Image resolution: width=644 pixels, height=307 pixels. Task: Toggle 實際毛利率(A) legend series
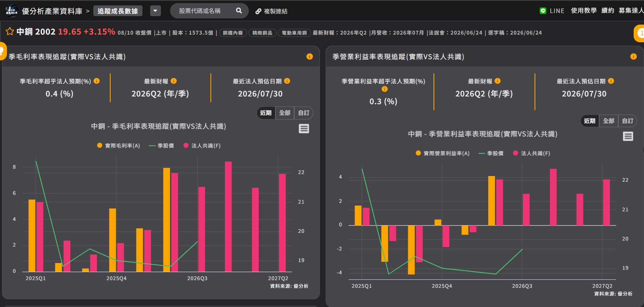(x=119, y=146)
